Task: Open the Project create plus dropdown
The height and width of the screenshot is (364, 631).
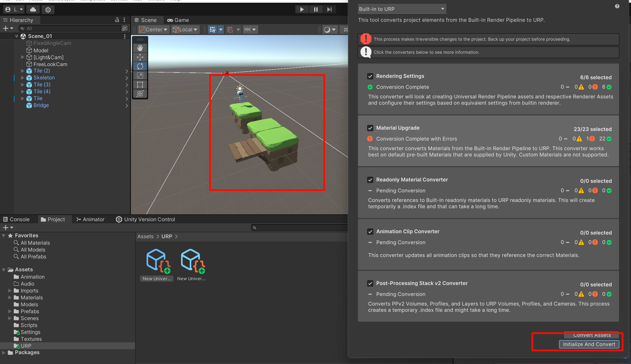Action: [x=8, y=227]
